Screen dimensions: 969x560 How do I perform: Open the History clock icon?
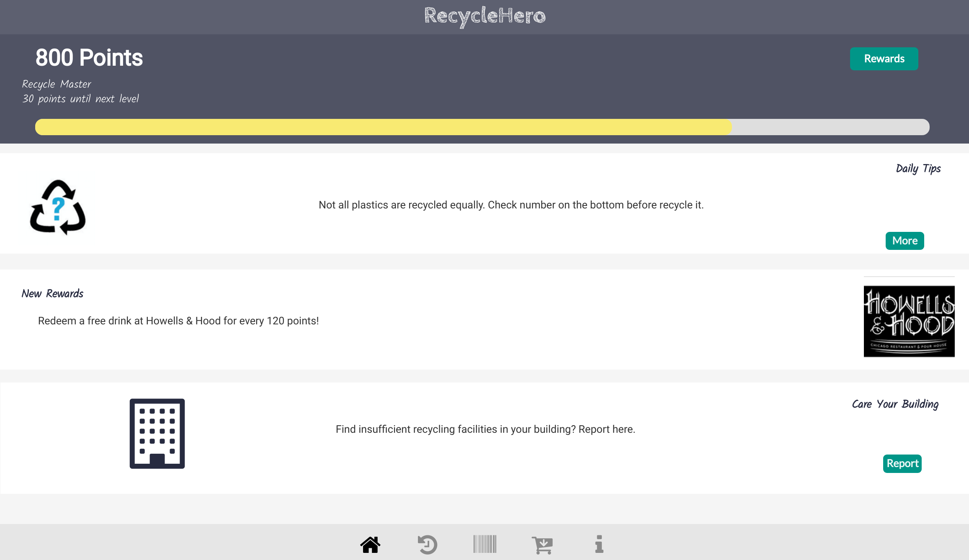click(x=428, y=545)
